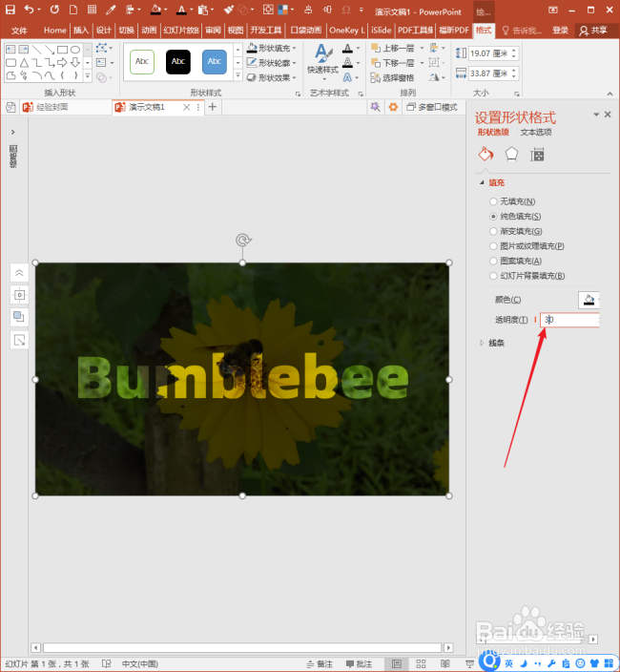Open the fill Color (颜色) picker button
This screenshot has height=672, width=620.
coord(589,300)
